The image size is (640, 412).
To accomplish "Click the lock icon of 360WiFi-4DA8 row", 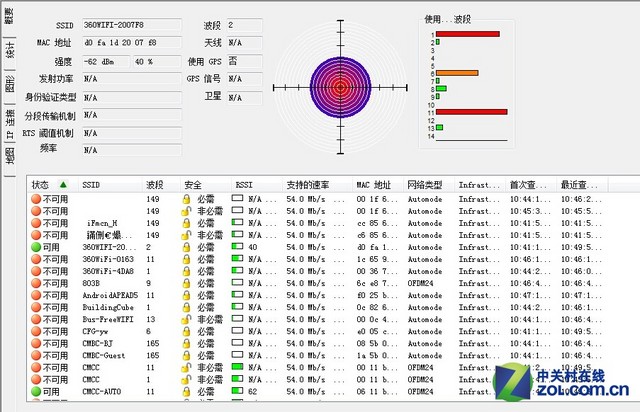I will [x=186, y=271].
